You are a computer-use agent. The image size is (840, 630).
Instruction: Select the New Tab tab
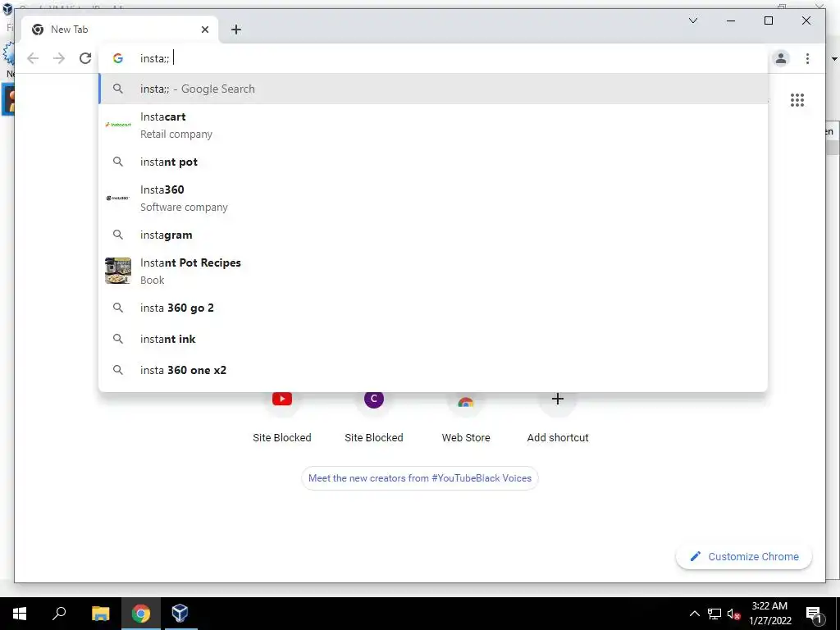pos(120,30)
